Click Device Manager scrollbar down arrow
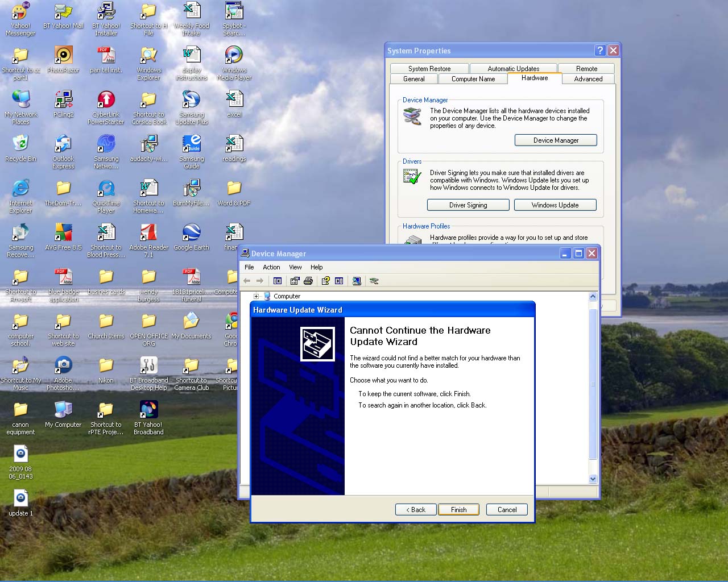Viewport: 728px width, 582px height. [593, 479]
